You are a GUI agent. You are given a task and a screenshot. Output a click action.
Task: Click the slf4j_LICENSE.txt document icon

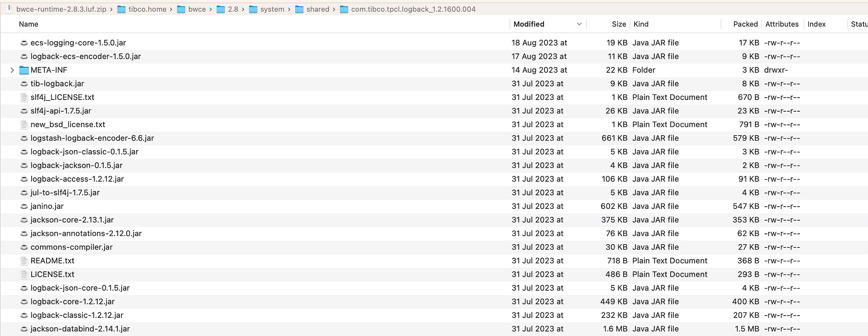click(24, 97)
